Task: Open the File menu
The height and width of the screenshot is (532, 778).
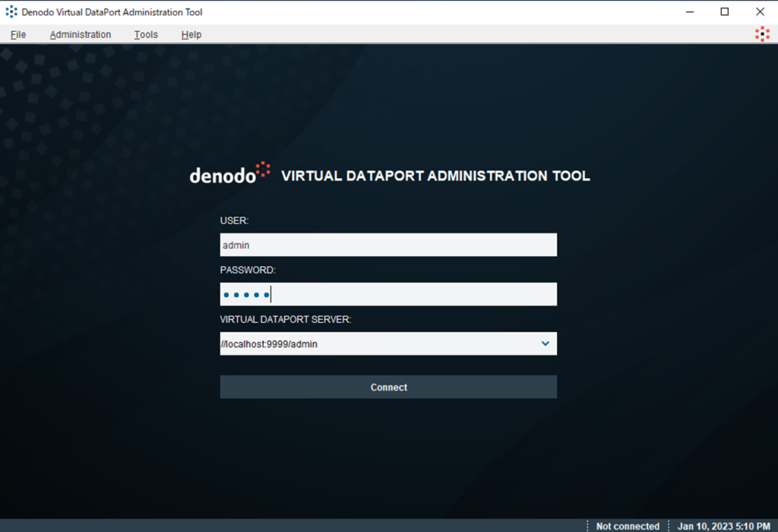Action: 18,34
